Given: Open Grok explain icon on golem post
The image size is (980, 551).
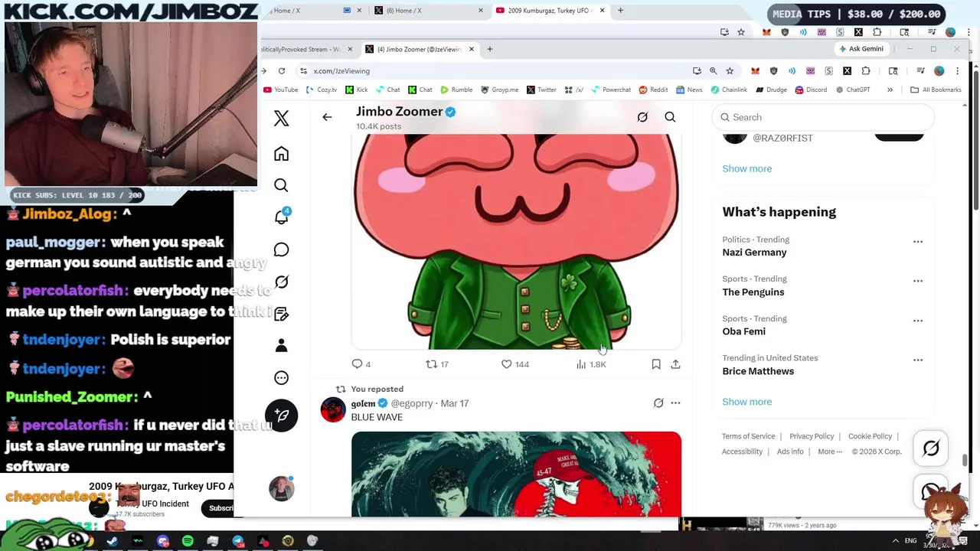Looking at the screenshot, I should (x=658, y=403).
